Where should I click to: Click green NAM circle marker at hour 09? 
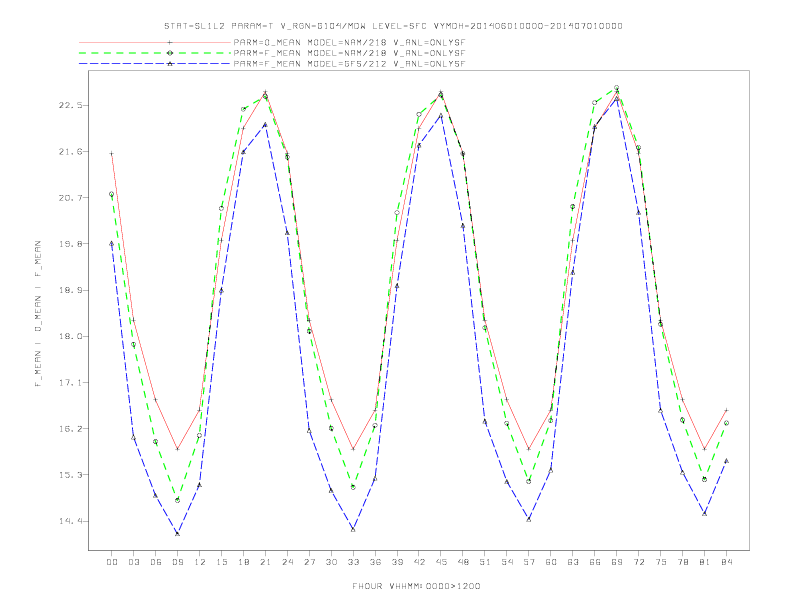177,500
